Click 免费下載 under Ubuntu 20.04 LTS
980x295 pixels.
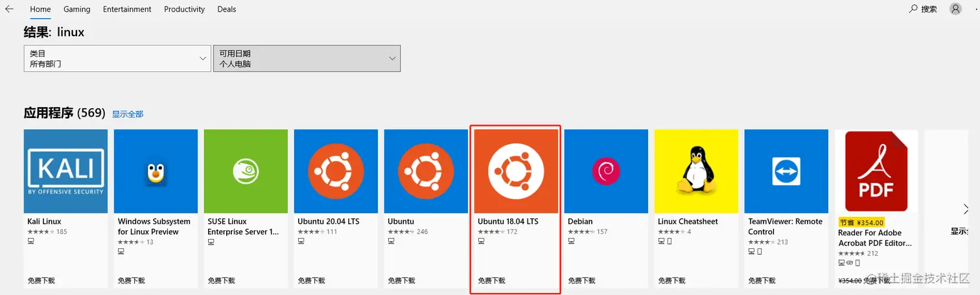(x=311, y=281)
